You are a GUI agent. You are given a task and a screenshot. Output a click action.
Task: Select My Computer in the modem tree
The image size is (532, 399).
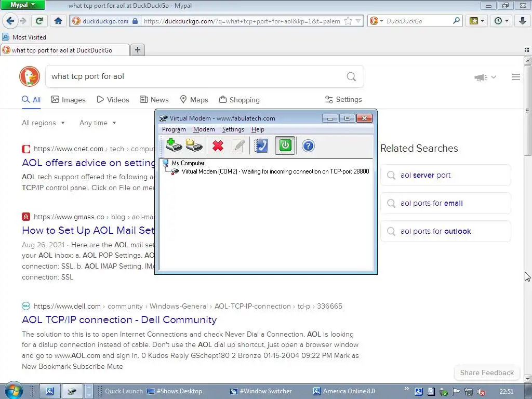pyautogui.click(x=188, y=163)
